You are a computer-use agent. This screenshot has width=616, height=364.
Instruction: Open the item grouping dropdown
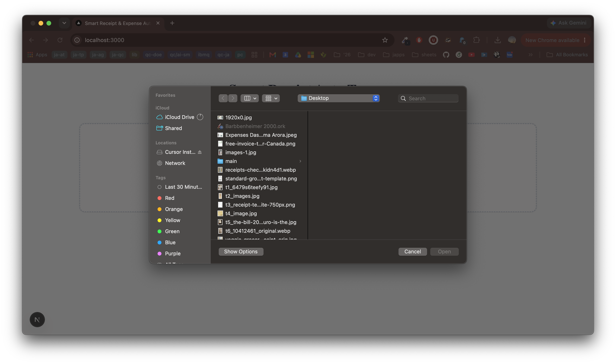[271, 98]
